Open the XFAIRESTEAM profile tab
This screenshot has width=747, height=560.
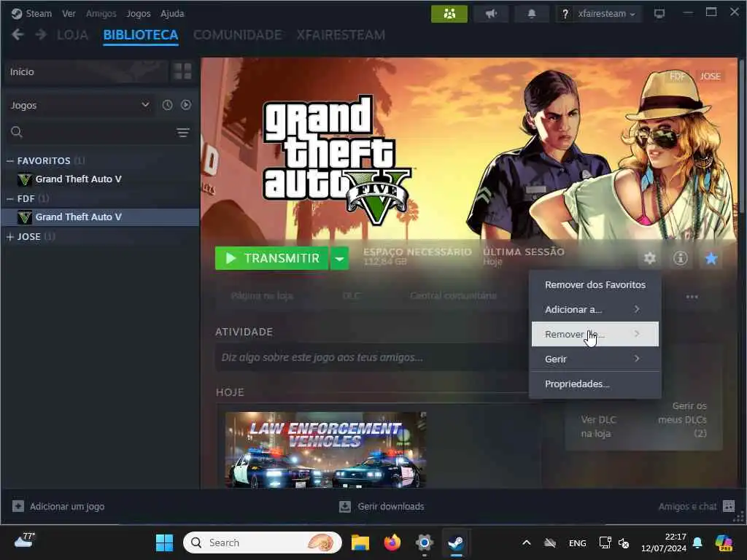pos(341,35)
